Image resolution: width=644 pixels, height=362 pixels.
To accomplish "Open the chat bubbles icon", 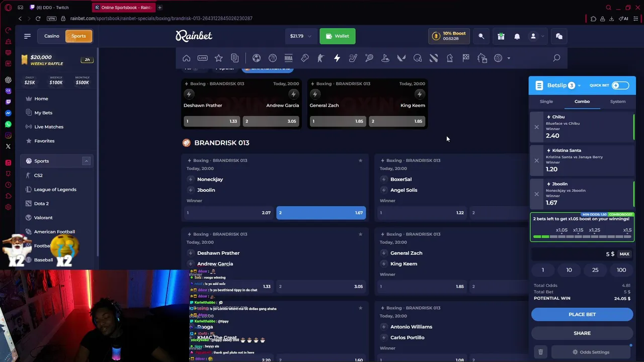I will pyautogui.click(x=559, y=36).
